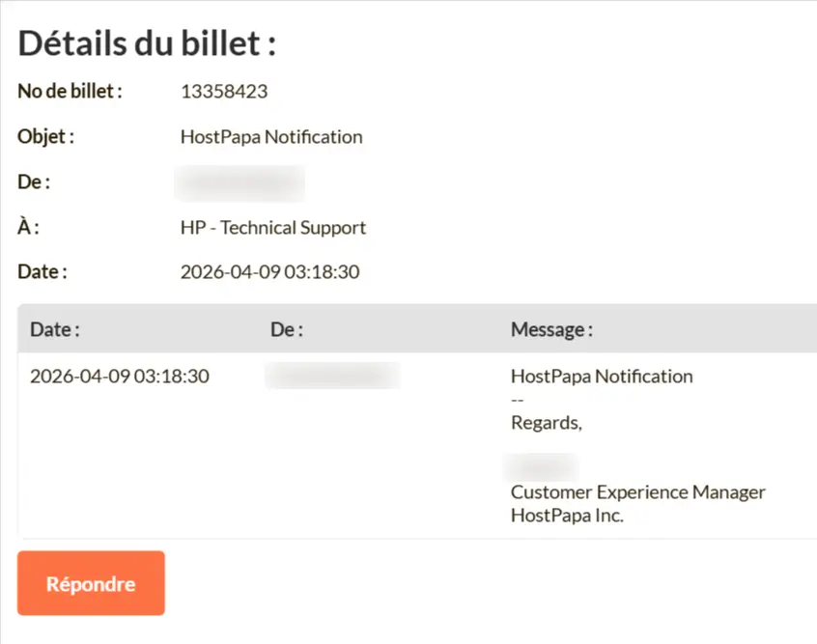
Task: Click the blurred sender next to top De label
Action: click(x=239, y=182)
